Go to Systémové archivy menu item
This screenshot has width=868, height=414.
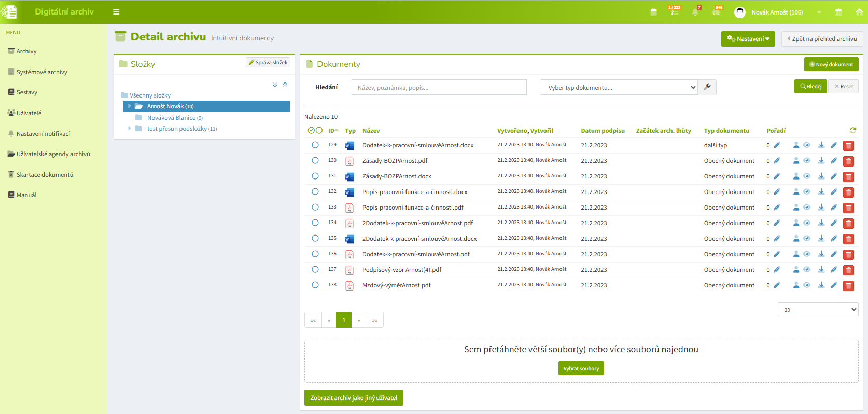(x=41, y=72)
